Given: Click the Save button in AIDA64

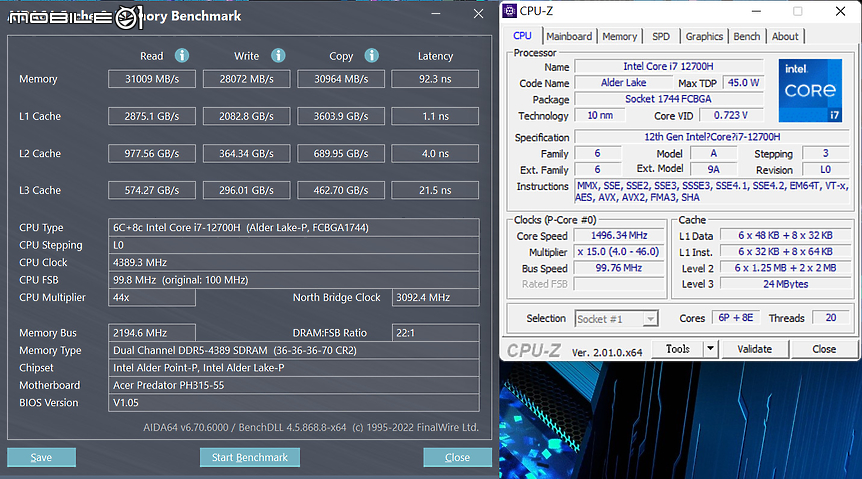Looking at the screenshot, I should [41, 457].
